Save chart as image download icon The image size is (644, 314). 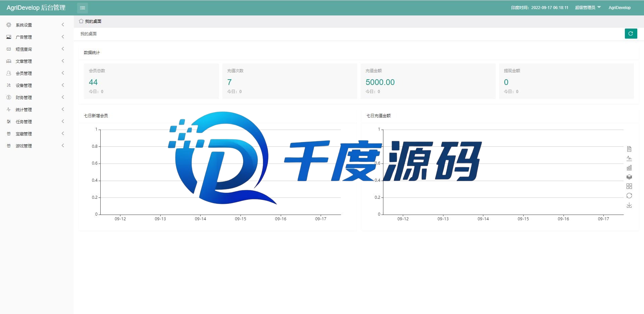629,205
